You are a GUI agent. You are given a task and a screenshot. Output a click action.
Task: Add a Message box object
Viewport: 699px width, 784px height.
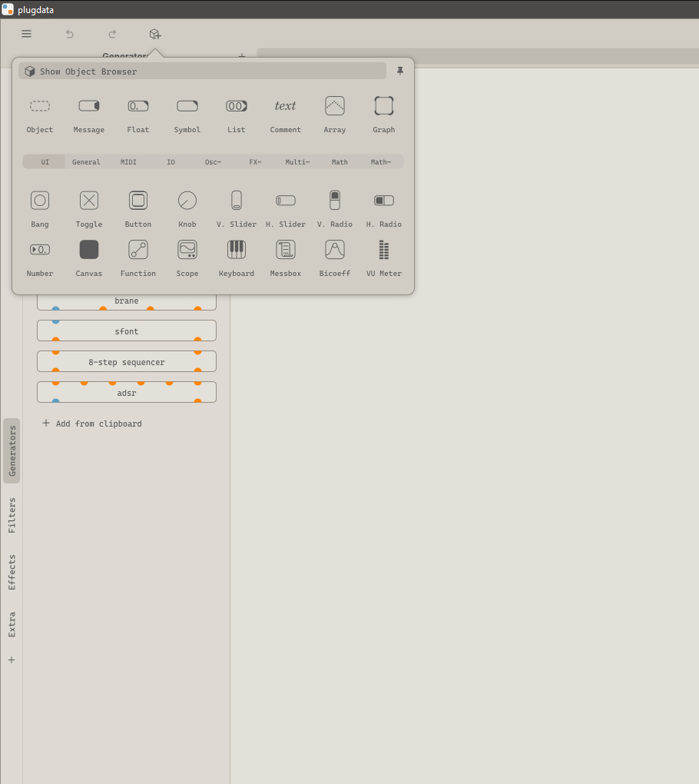(x=89, y=107)
